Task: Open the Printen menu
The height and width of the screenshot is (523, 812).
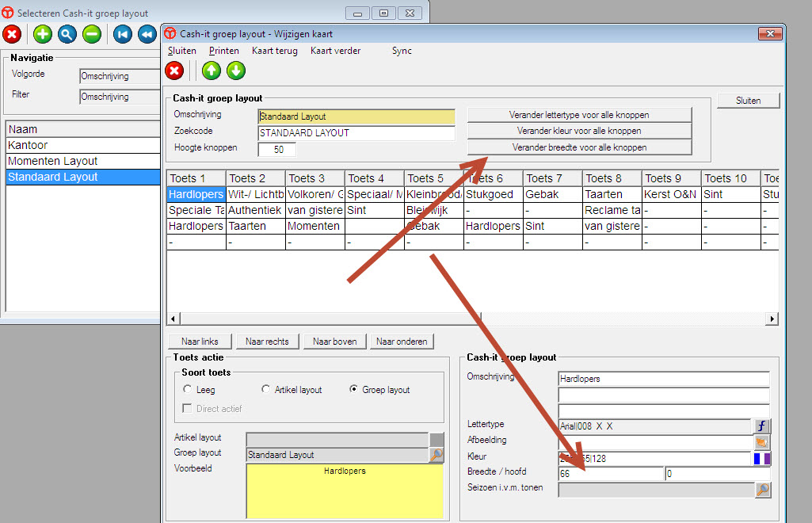Action: point(223,51)
